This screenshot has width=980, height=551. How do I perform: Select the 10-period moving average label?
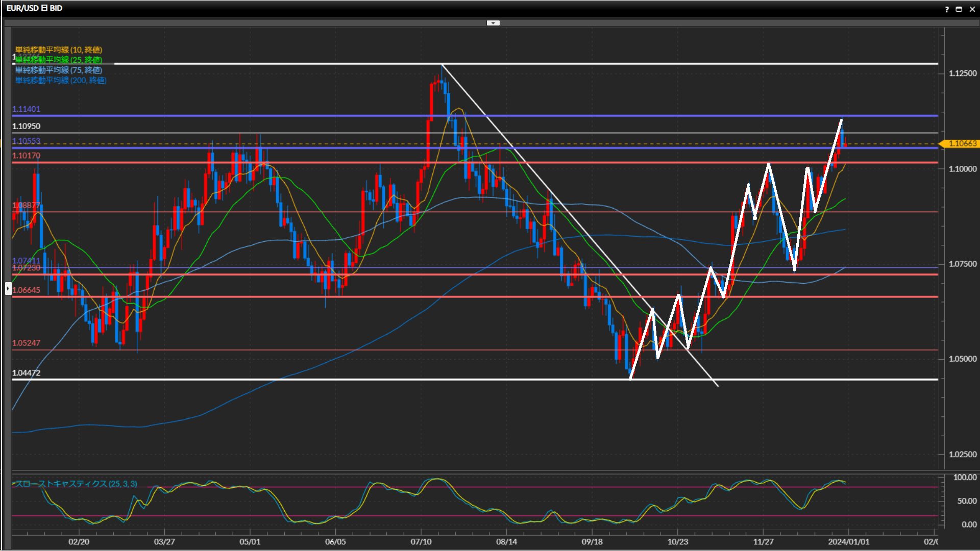(x=59, y=49)
